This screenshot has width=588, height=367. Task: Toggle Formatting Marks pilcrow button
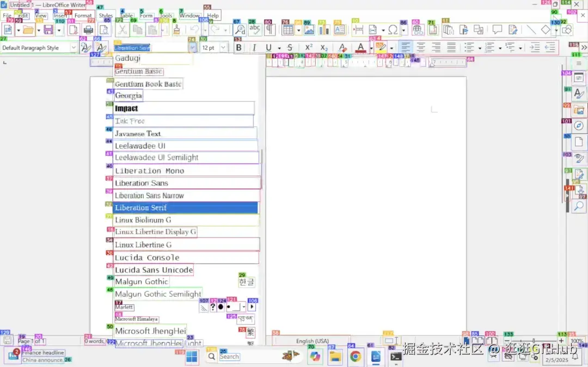(269, 29)
